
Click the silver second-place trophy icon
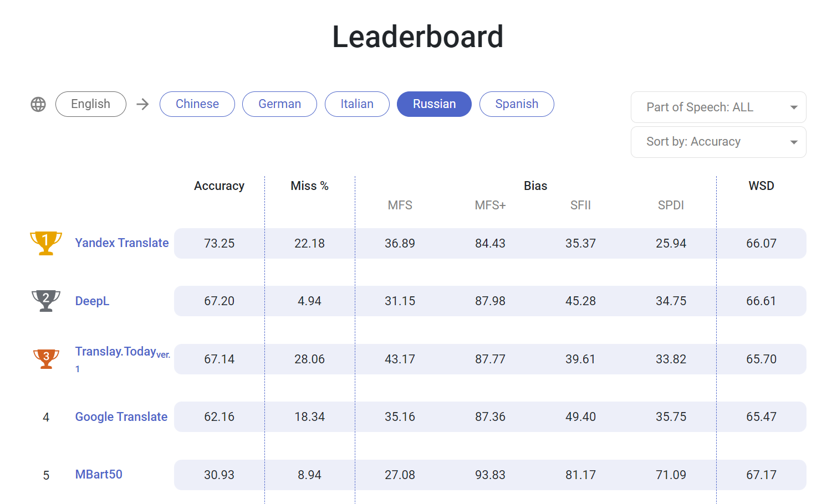tap(46, 301)
